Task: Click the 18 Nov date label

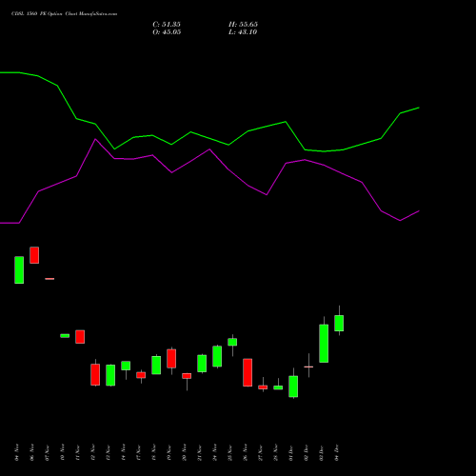Action: coord(154,452)
